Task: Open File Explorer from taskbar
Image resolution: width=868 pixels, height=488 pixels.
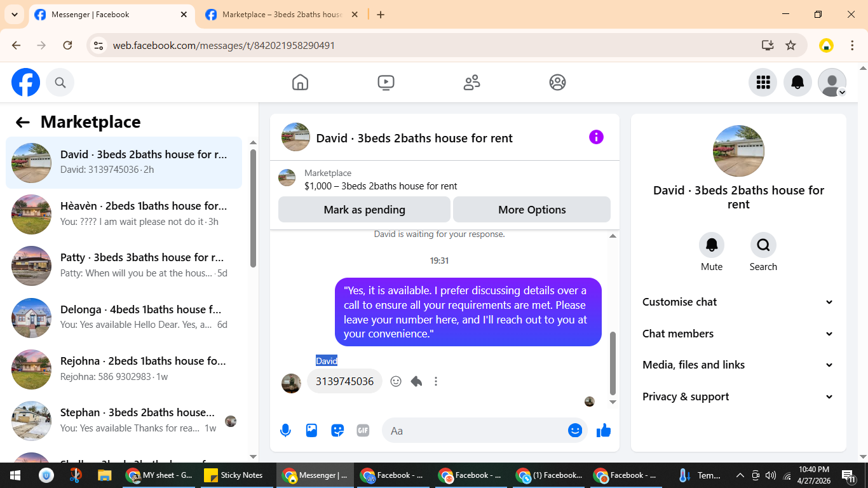Action: (105, 475)
